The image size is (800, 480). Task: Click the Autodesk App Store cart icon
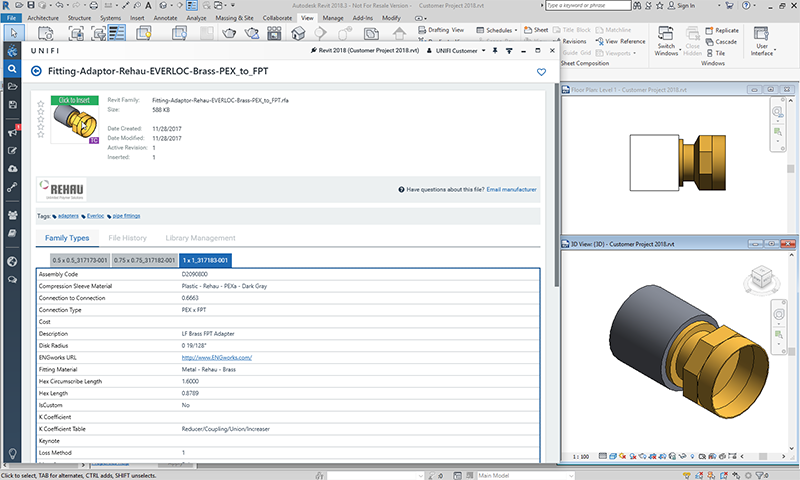tap(729, 6)
